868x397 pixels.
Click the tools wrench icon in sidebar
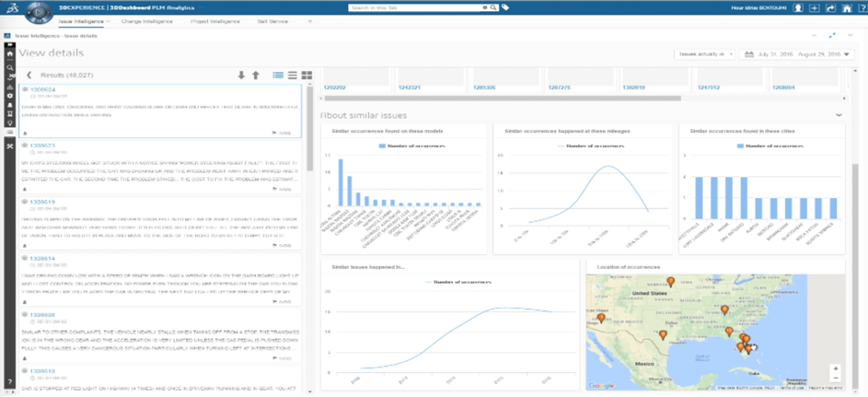point(9,146)
